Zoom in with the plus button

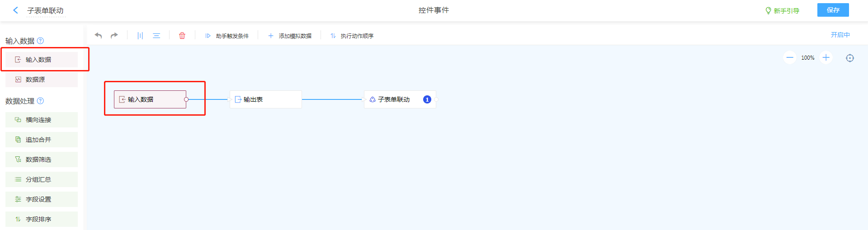coord(826,58)
